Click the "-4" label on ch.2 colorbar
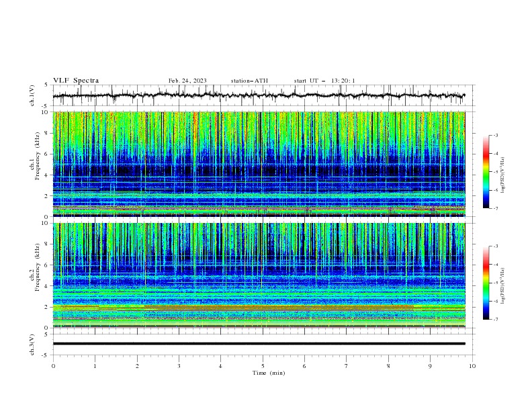532x411 pixels. (495, 265)
